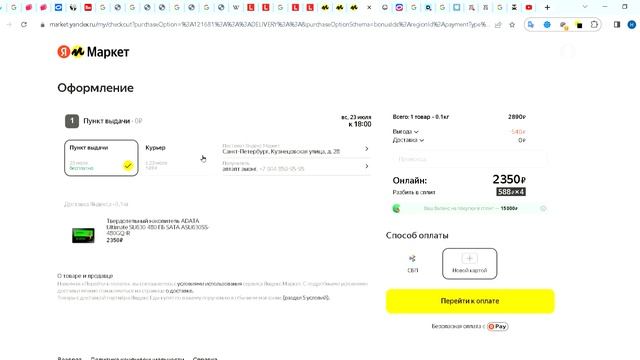Click the translate extension icon

(x=531, y=24)
